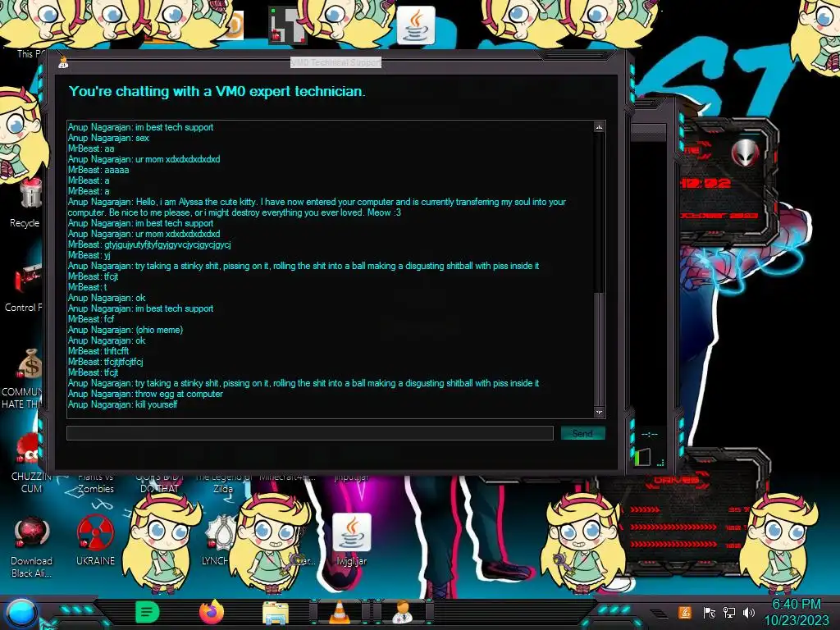
Task: Click the chat scrollbar down arrow
Action: tap(599, 412)
